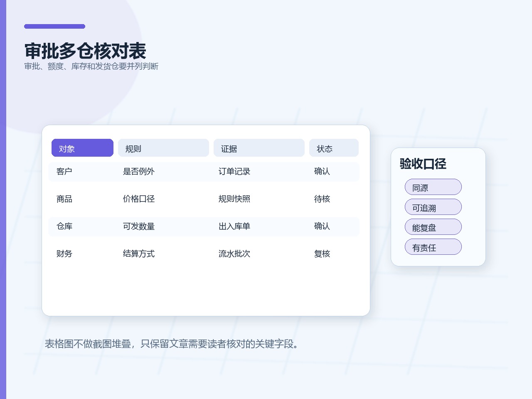This screenshot has width=532, height=399.
Task: Click 确认 status in 仓库 row
Action: coord(322,227)
